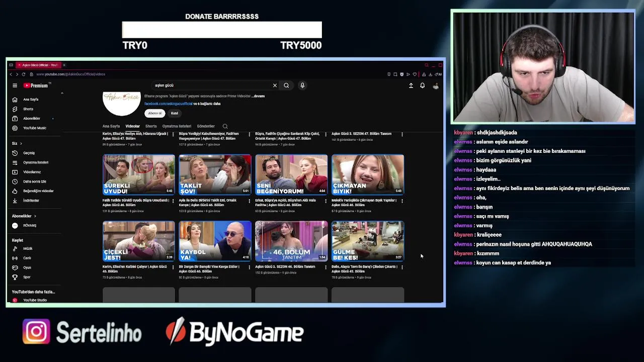
Task: Open browser downloads icon
Action: point(431,74)
